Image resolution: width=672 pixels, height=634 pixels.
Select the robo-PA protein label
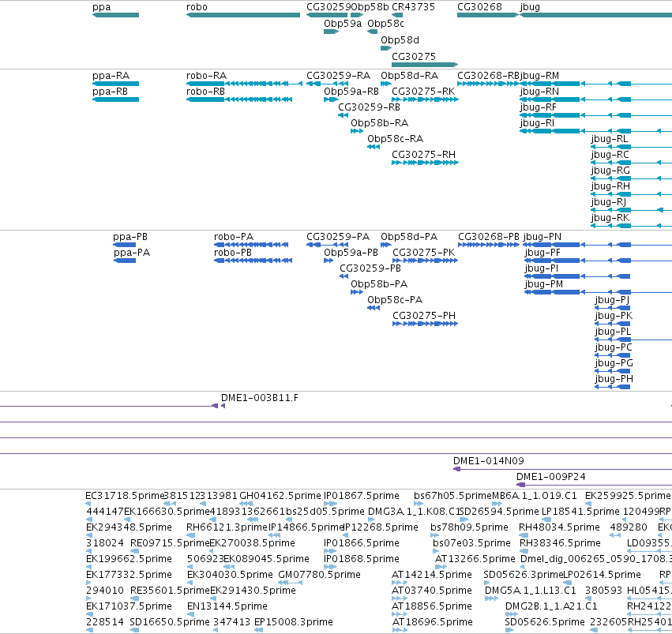pos(234,237)
